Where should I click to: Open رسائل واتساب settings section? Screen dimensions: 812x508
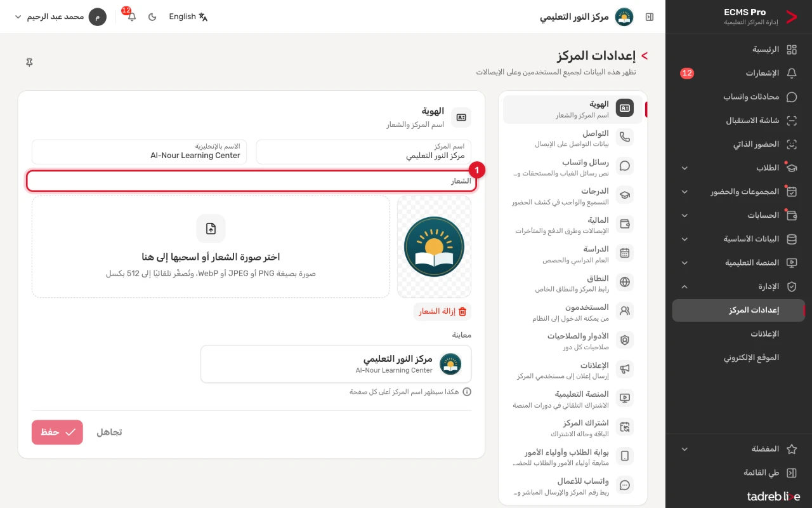pos(573,167)
